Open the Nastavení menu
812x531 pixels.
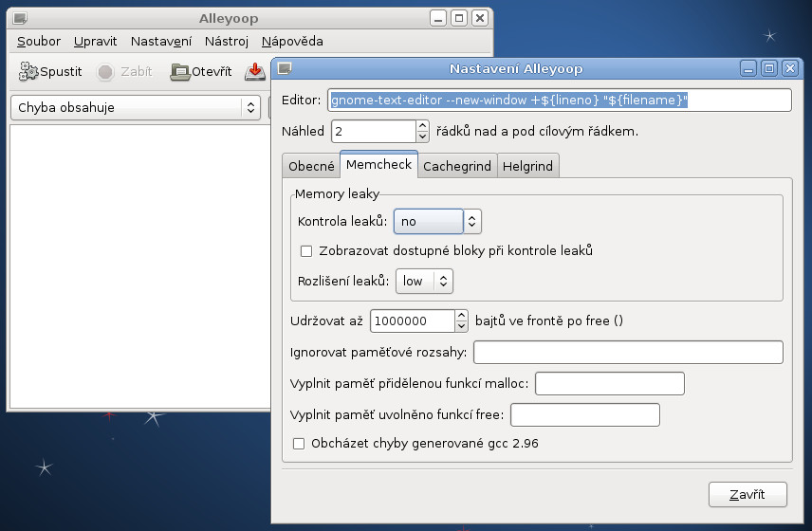tap(161, 42)
